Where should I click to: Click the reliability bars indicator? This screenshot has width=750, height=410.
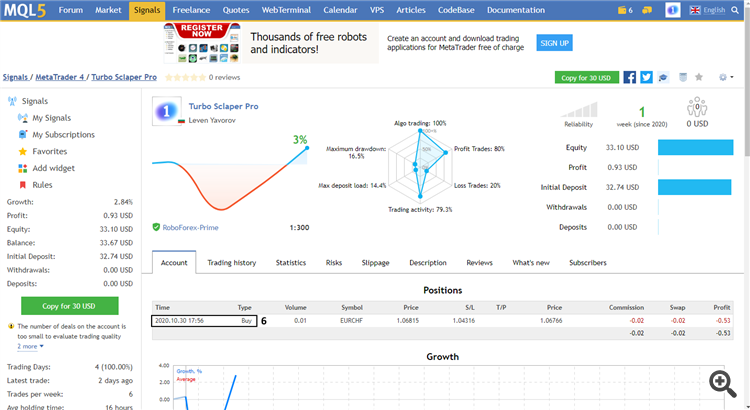click(x=579, y=110)
